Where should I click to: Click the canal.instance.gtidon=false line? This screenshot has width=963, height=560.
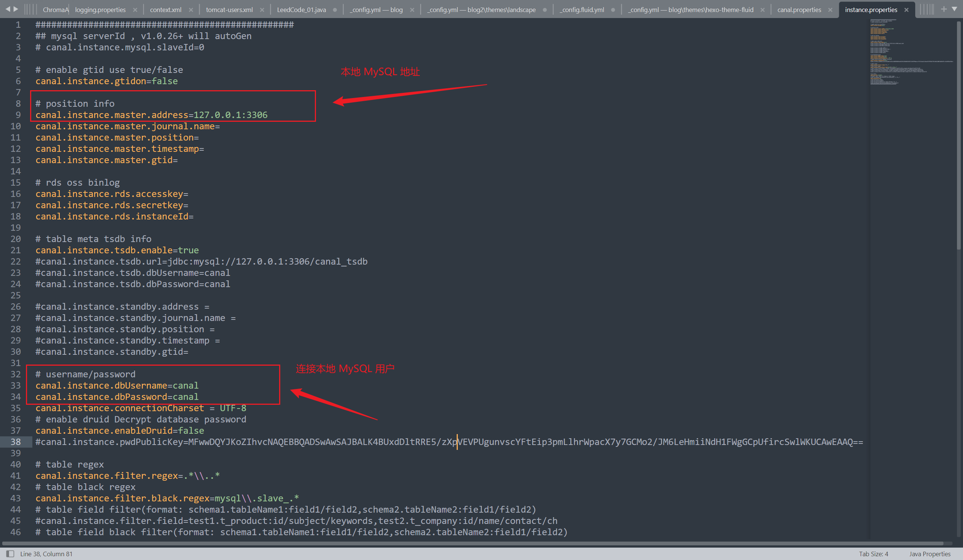tap(106, 81)
